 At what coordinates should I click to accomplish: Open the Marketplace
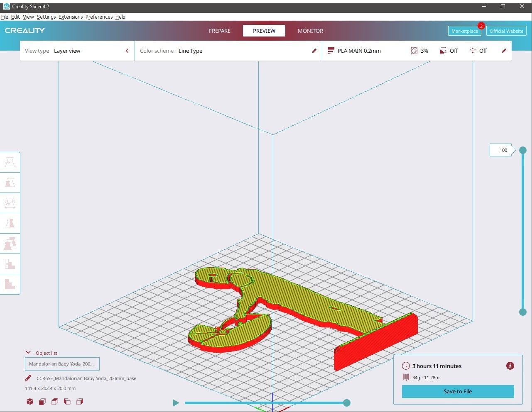coord(465,31)
